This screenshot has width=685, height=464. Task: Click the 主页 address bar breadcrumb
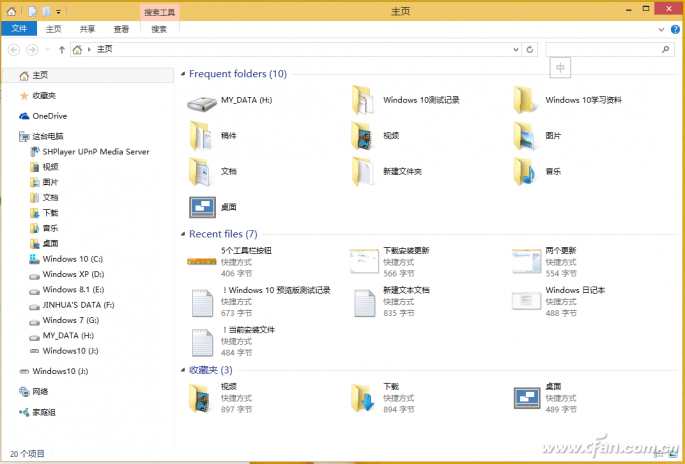pyautogui.click(x=104, y=49)
